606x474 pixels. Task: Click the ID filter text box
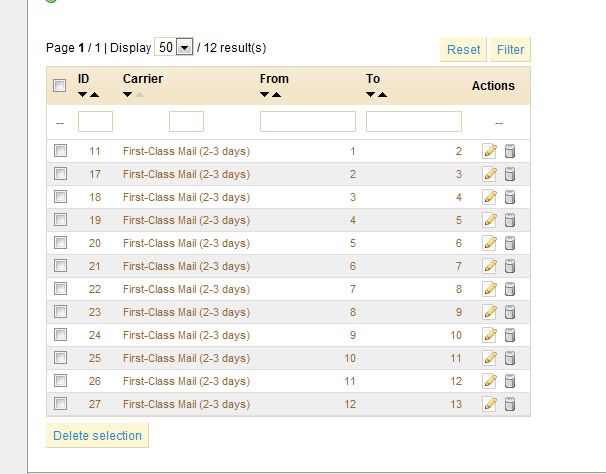(95, 122)
